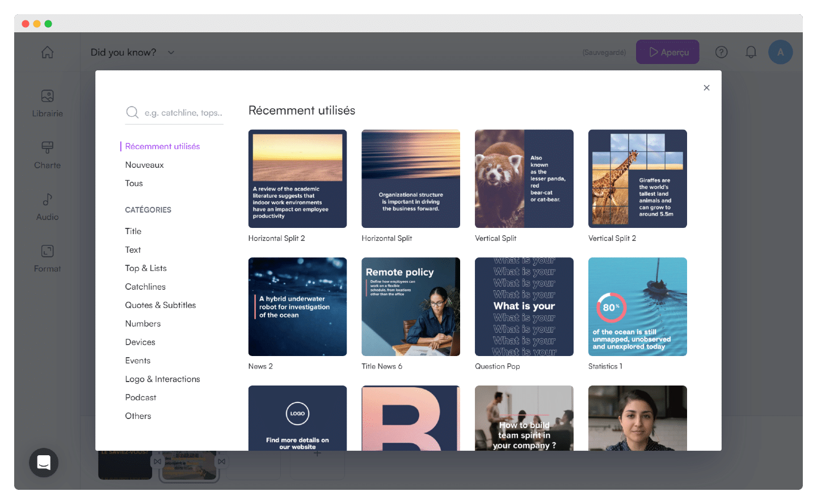Click the Sauvegardé status text
This screenshot has height=504, width=817.
[604, 52]
